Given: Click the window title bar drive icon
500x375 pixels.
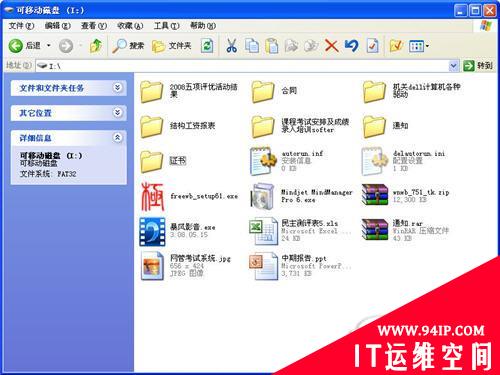Looking at the screenshot, I should [x=9, y=10].
